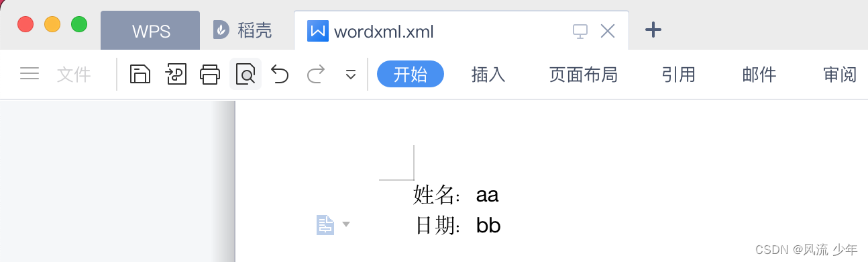Open the hamburger menu icon

click(30, 74)
